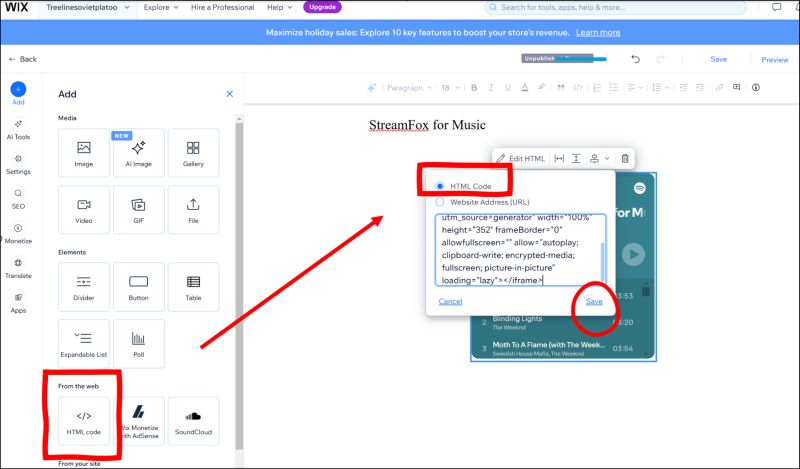Go Back to previous page
Image resolution: width=800 pixels, height=469 pixels.
pos(23,59)
